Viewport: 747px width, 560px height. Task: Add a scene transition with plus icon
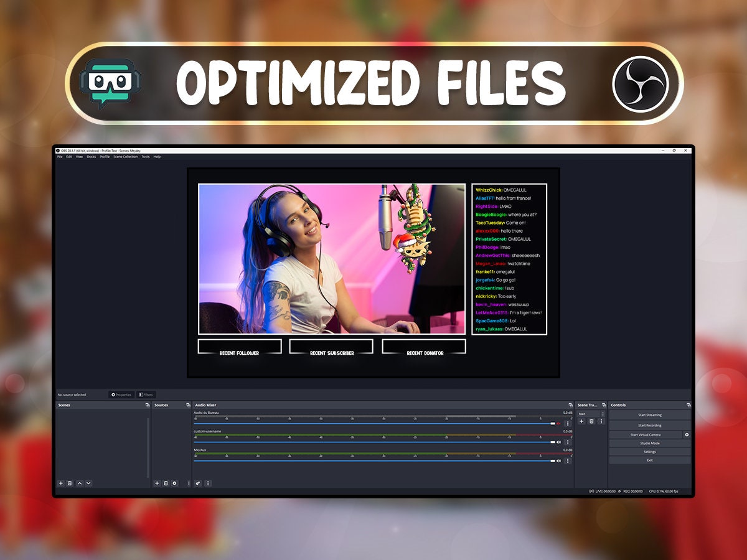click(x=581, y=421)
